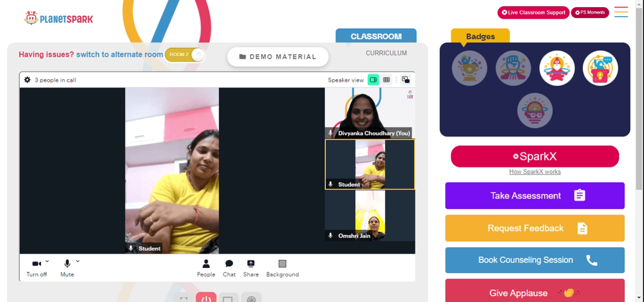Select Omshri Jain video tile

pyautogui.click(x=370, y=216)
